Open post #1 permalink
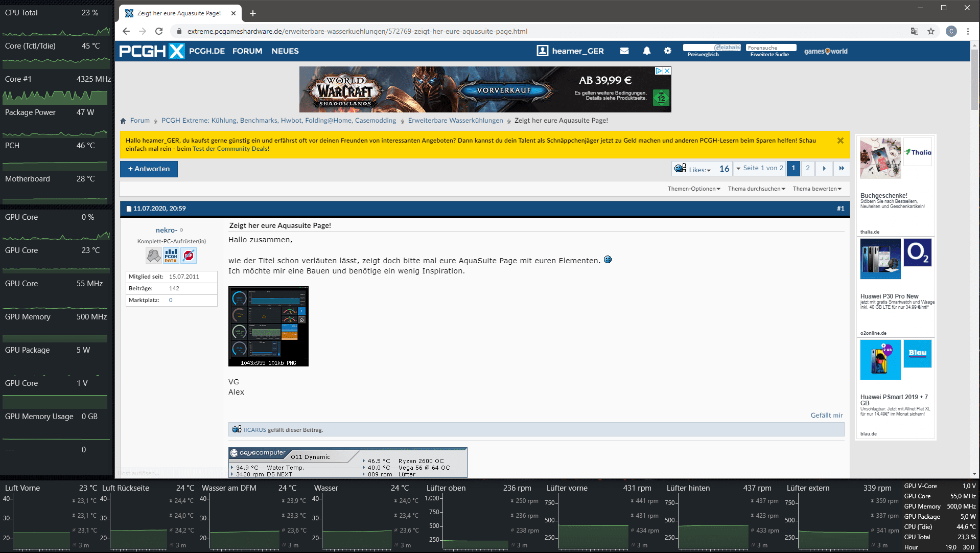The height and width of the screenshot is (553, 980). coord(840,209)
